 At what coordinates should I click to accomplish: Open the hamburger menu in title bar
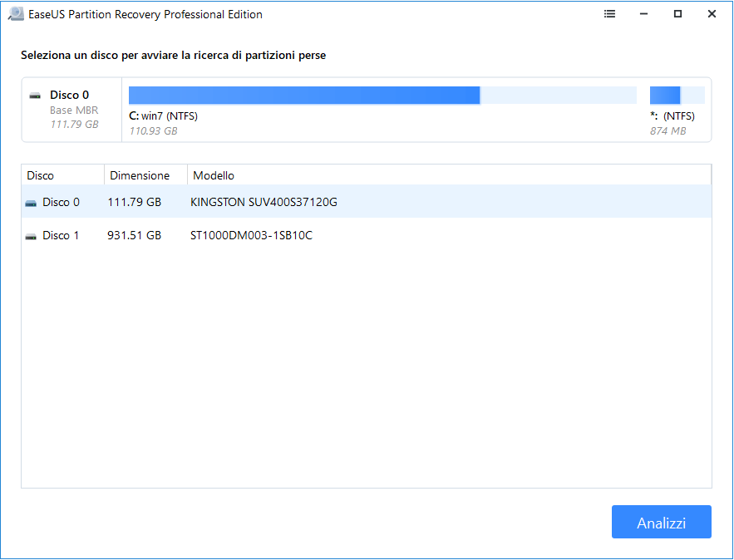tap(609, 14)
